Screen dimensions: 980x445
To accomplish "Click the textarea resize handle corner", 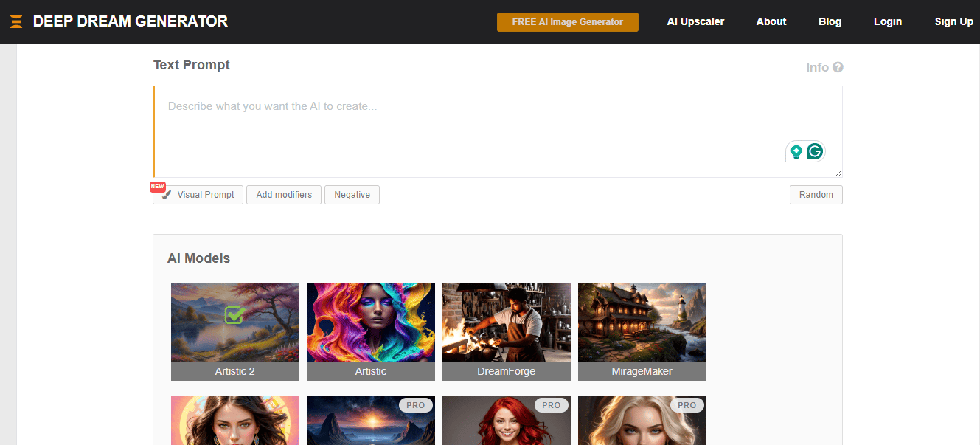I will point(838,173).
